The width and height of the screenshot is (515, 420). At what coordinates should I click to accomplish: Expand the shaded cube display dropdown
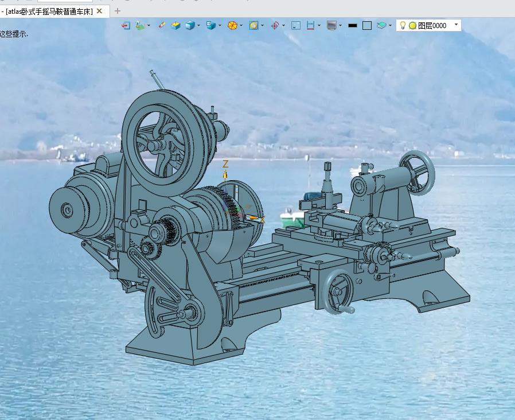[198, 26]
